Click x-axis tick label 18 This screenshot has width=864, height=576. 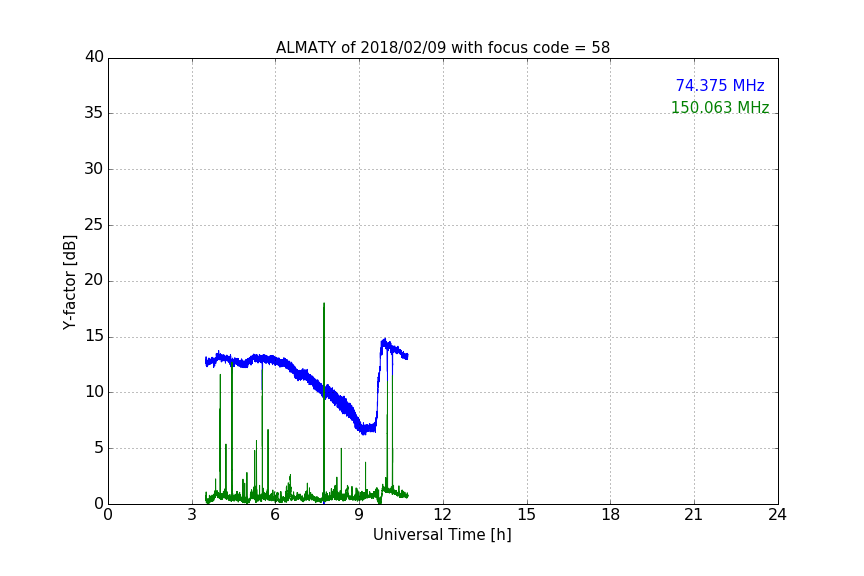[x=611, y=515]
